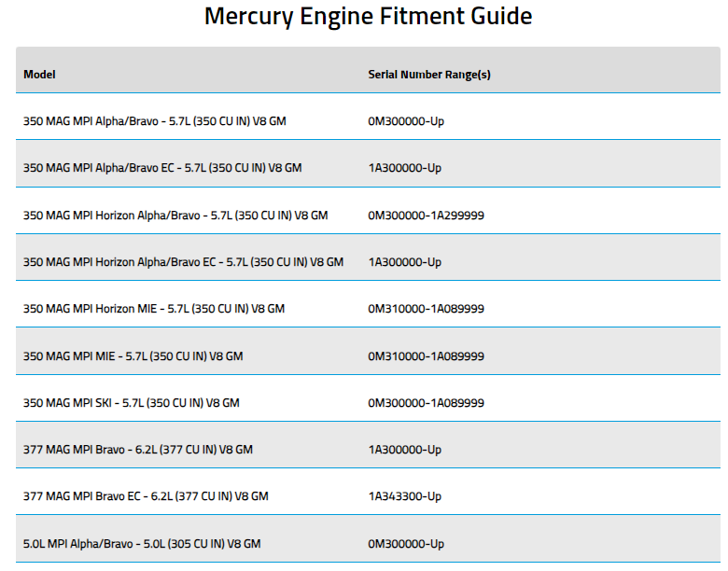Select serial 1A300000-Up for 377 MAG Bravo
This screenshot has height=571, width=728.
[x=405, y=450]
